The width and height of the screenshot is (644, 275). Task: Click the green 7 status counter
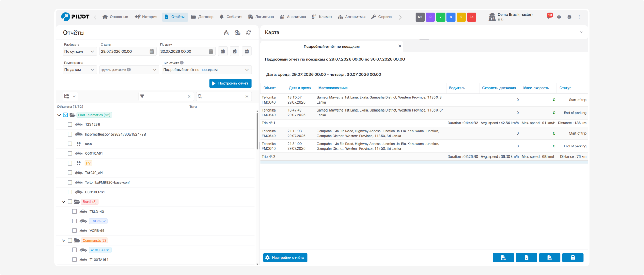[441, 17]
